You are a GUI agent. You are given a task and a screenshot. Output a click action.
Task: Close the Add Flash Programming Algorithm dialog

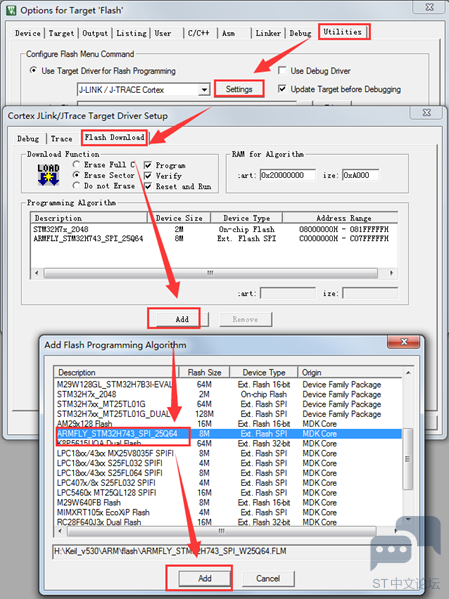(x=404, y=342)
